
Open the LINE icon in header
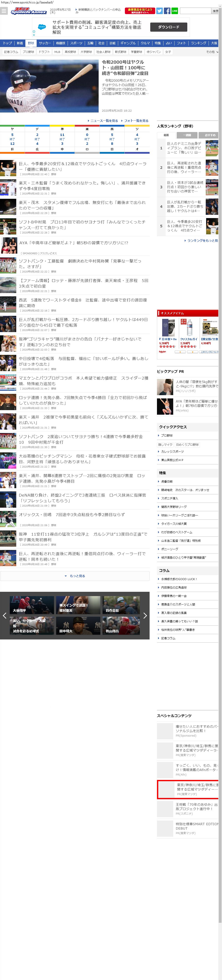click(174, 11)
